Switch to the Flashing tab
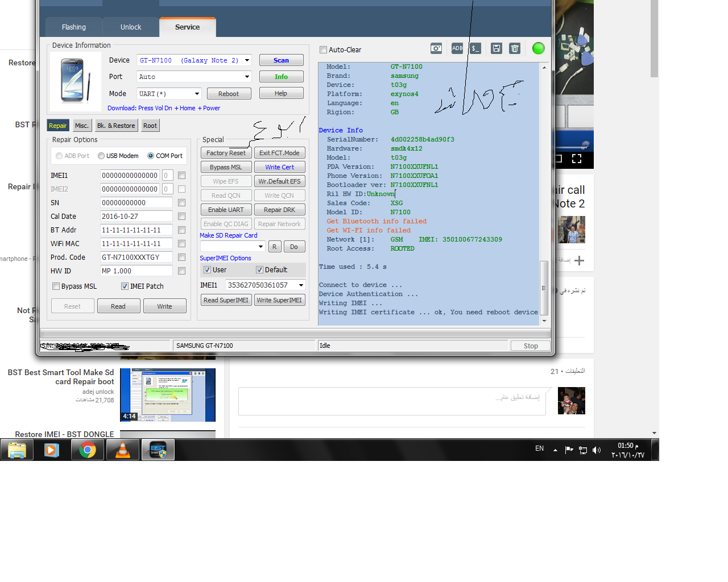The width and height of the screenshot is (728, 582). tap(74, 27)
